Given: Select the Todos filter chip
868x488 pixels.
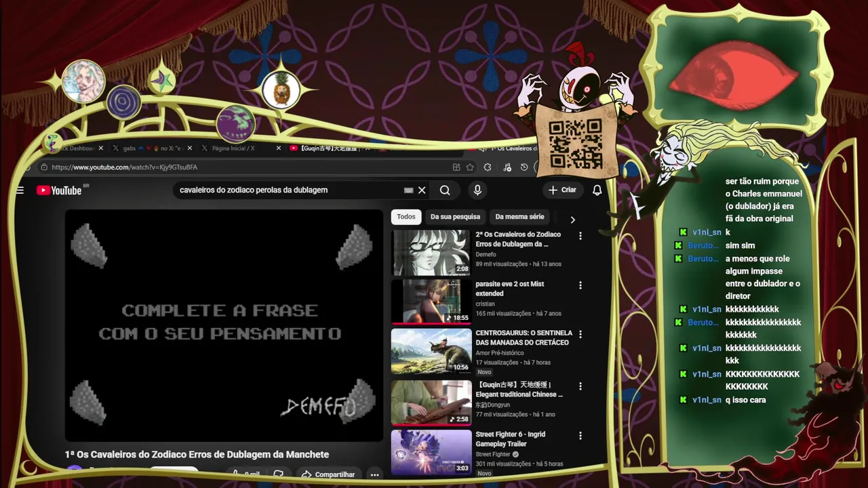Looking at the screenshot, I should (406, 217).
